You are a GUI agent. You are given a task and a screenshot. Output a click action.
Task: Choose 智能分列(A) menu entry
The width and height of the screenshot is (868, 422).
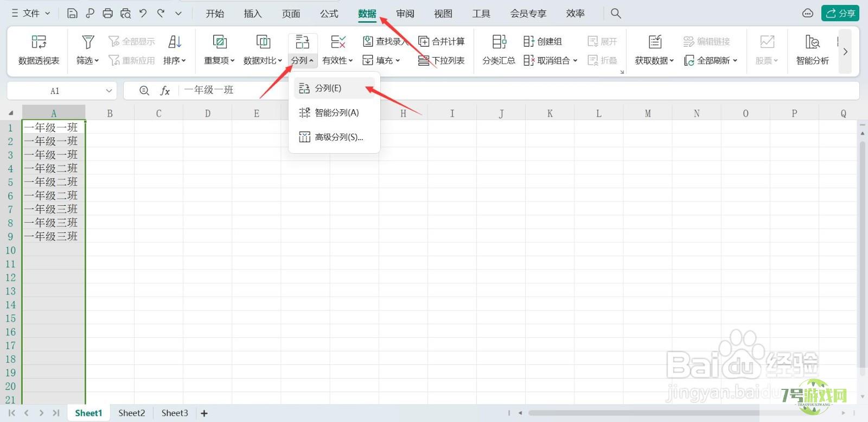point(334,112)
